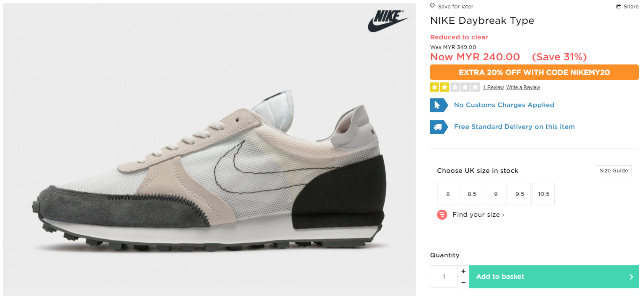Increase quantity with the plus button
The width and height of the screenshot is (644, 300).
coord(463,271)
